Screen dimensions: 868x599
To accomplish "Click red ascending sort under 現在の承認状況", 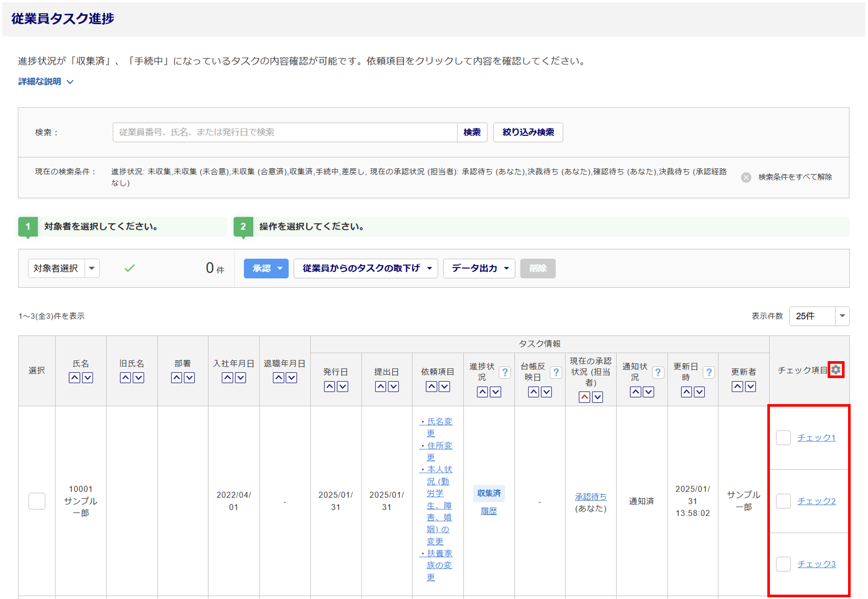I will [584, 397].
